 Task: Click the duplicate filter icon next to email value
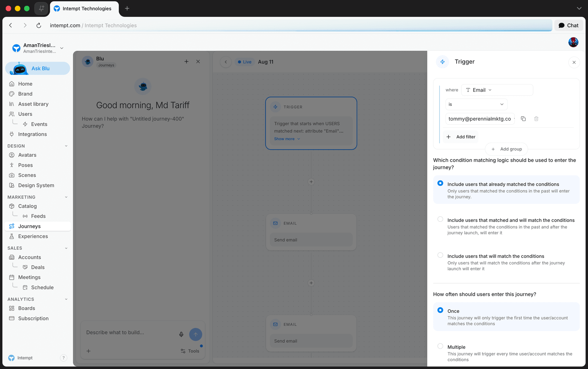(x=523, y=119)
